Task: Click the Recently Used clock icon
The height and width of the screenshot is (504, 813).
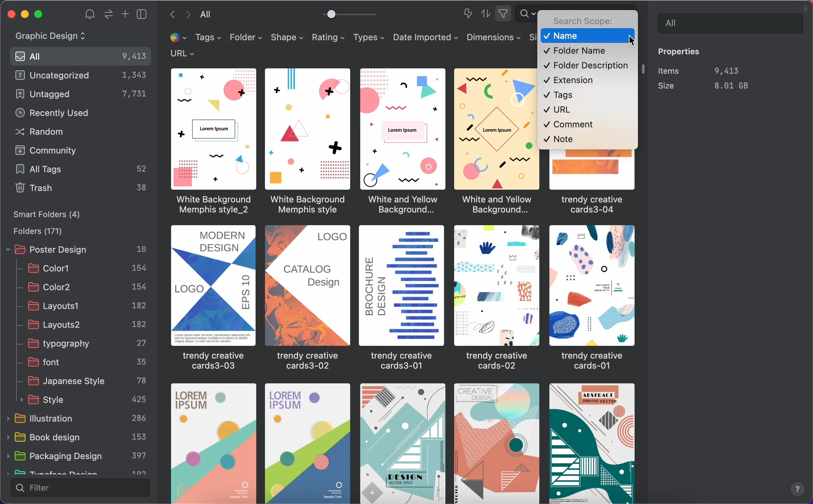Action: coord(20,113)
